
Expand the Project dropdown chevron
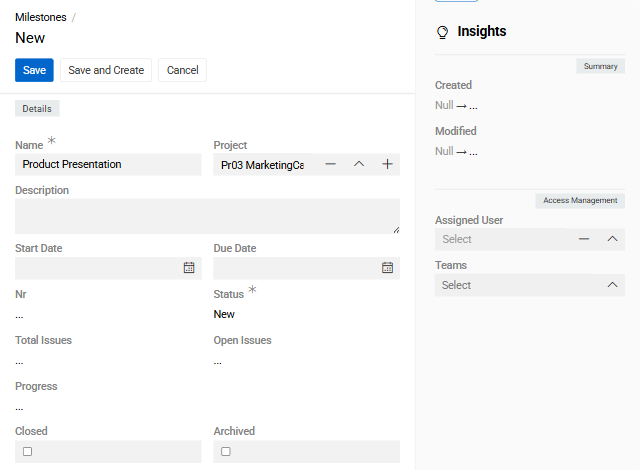(x=359, y=164)
